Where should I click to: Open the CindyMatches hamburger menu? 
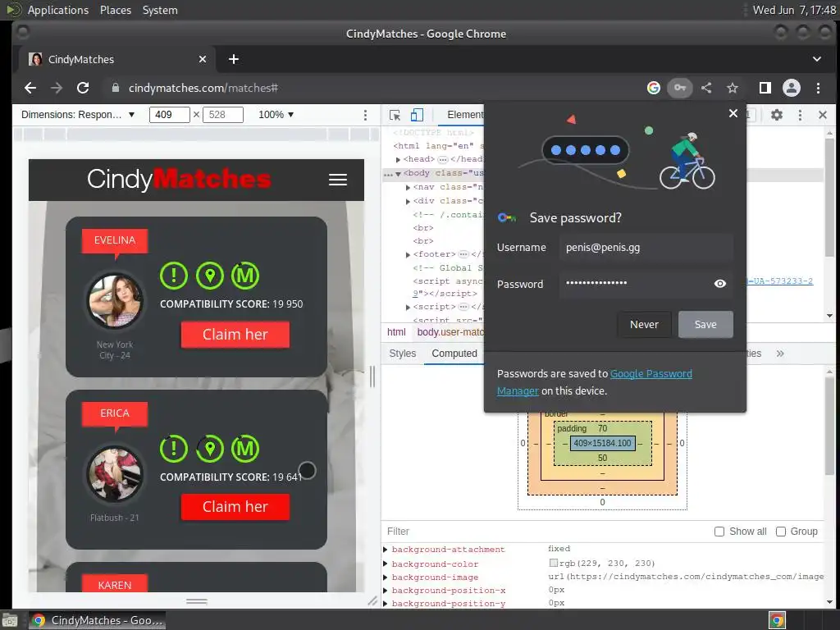[x=337, y=180]
